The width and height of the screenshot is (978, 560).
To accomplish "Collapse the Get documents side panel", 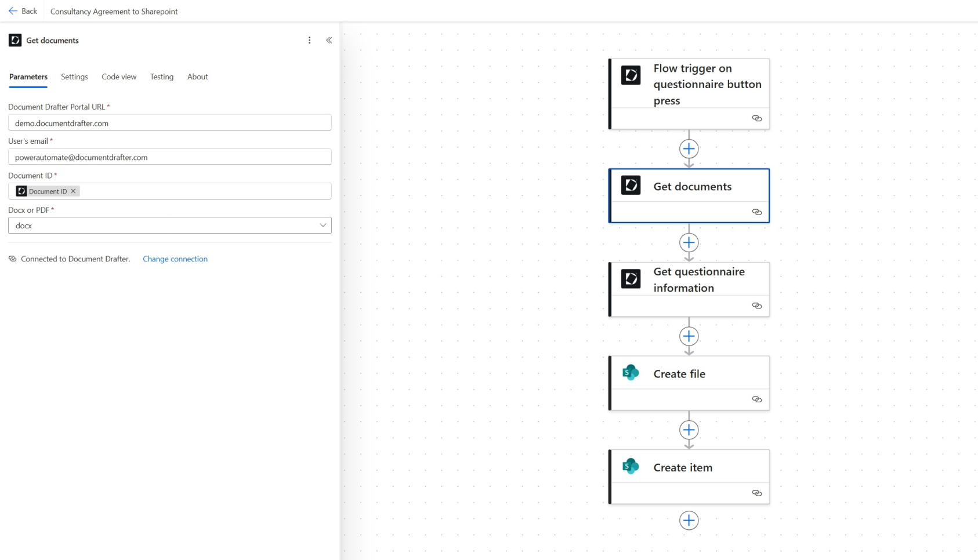I will [x=329, y=40].
